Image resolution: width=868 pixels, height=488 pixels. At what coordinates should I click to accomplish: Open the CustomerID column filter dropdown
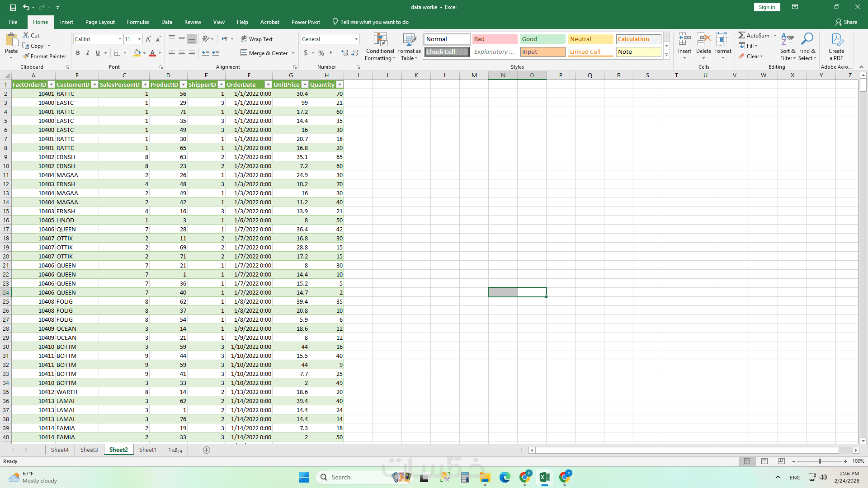(94, 84)
